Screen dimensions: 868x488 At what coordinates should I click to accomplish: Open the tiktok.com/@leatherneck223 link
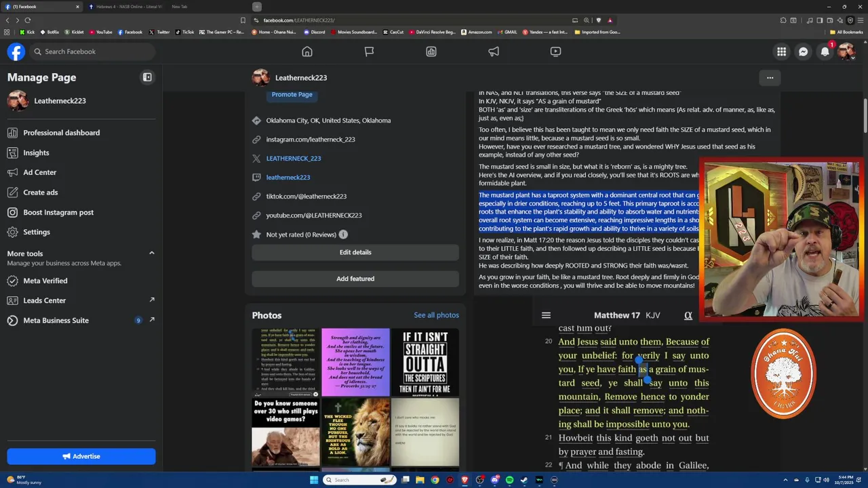pyautogui.click(x=307, y=197)
